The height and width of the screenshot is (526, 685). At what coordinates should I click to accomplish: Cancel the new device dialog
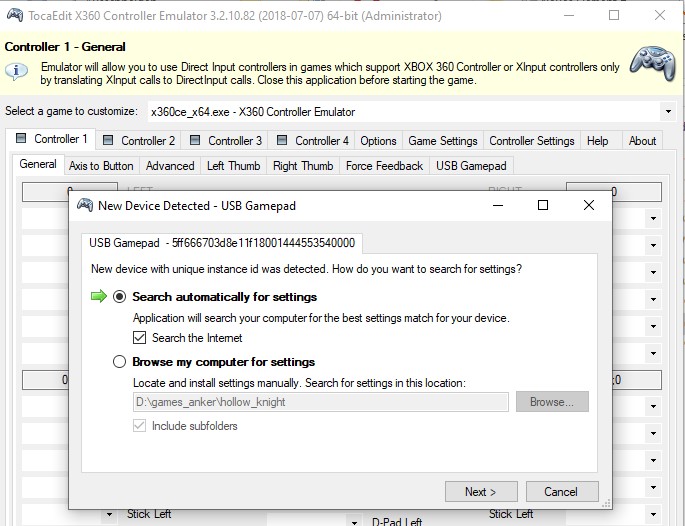[x=560, y=491]
